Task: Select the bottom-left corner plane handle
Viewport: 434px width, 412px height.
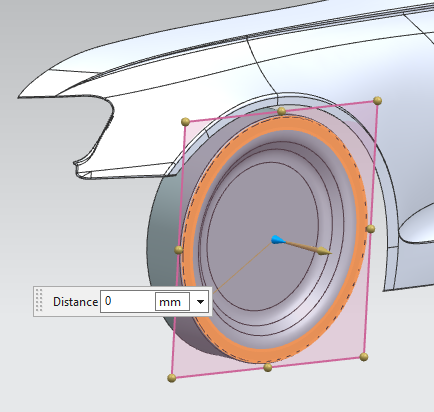Action: pyautogui.click(x=171, y=378)
